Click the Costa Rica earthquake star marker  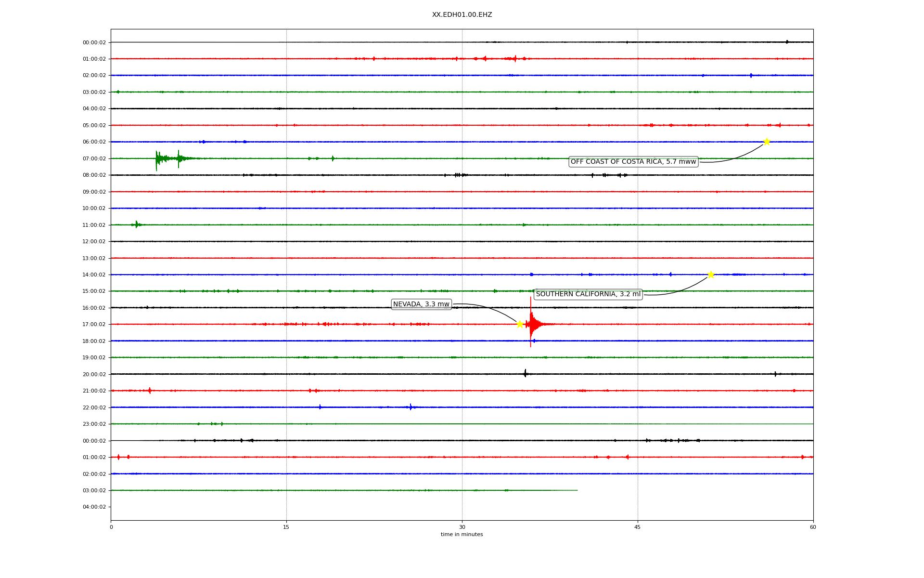[x=767, y=142]
